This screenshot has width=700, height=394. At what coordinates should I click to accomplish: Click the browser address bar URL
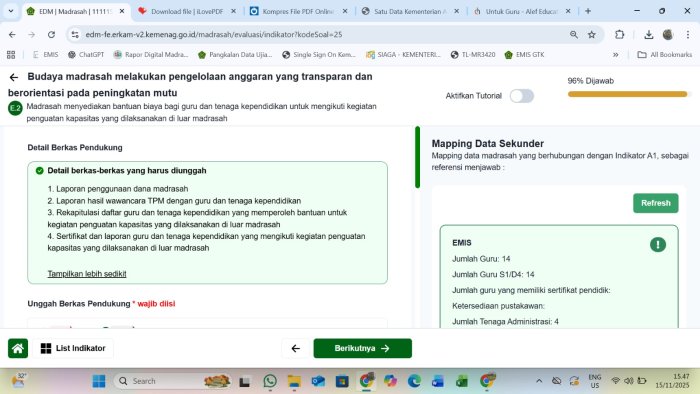point(213,34)
